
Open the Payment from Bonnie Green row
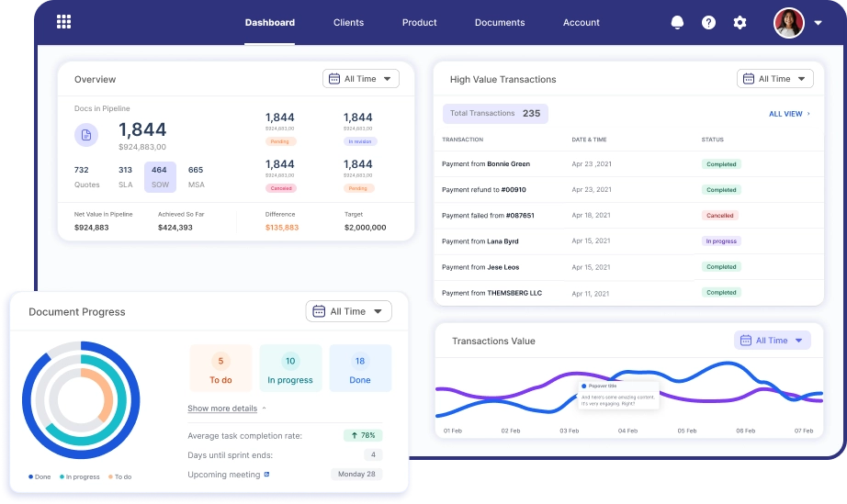tap(486, 164)
